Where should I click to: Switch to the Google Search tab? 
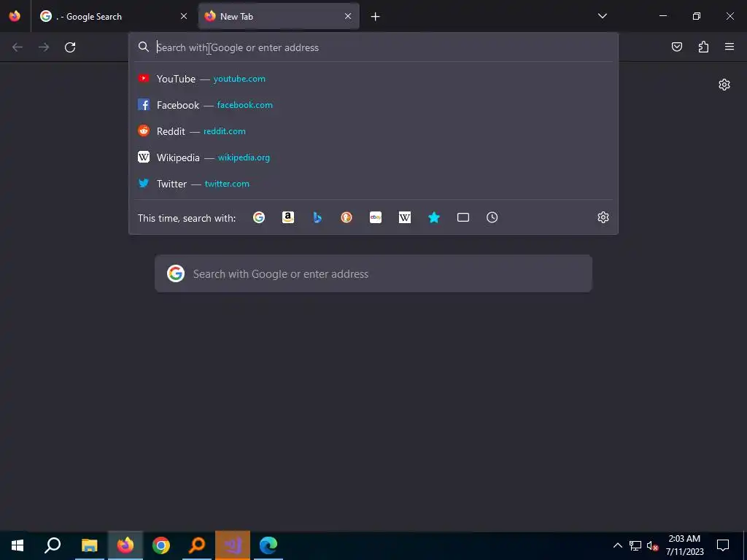click(x=113, y=16)
